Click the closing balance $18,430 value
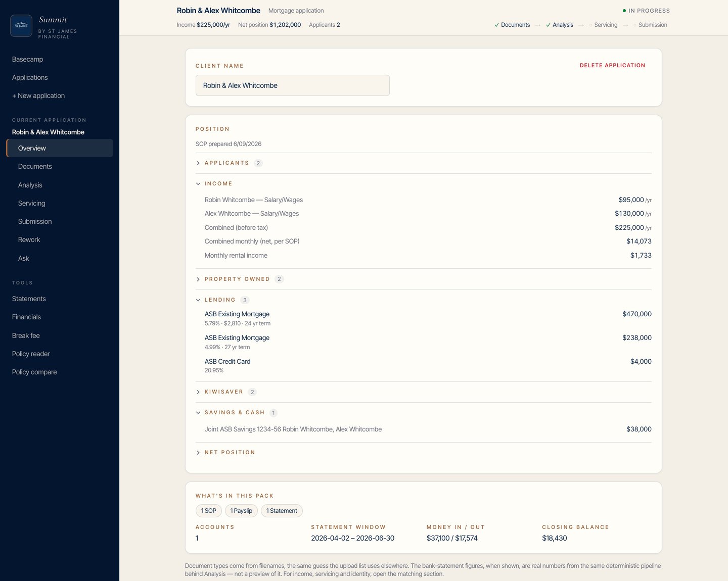The width and height of the screenshot is (728, 581). 555,538
